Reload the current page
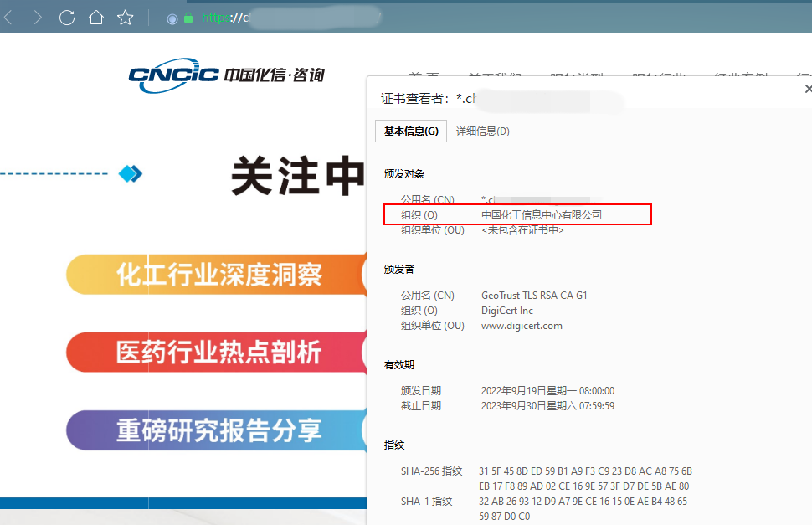Image resolution: width=812 pixels, height=525 pixels. click(67, 18)
